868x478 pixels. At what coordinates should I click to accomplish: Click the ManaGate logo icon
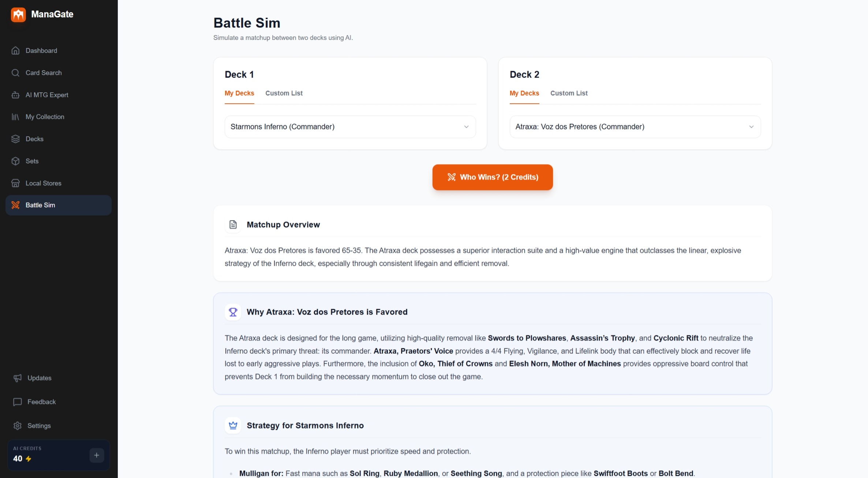click(18, 15)
